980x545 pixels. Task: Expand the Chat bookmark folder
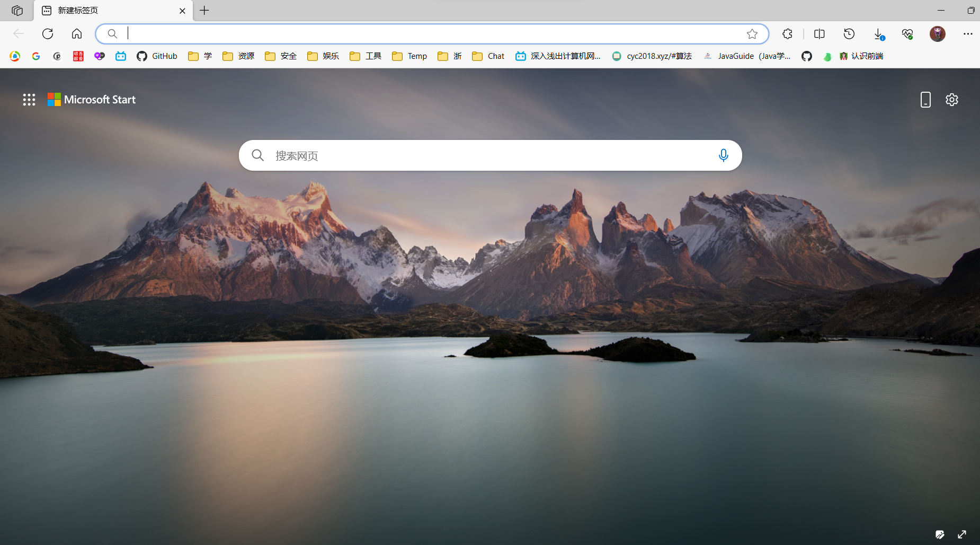[x=488, y=56]
